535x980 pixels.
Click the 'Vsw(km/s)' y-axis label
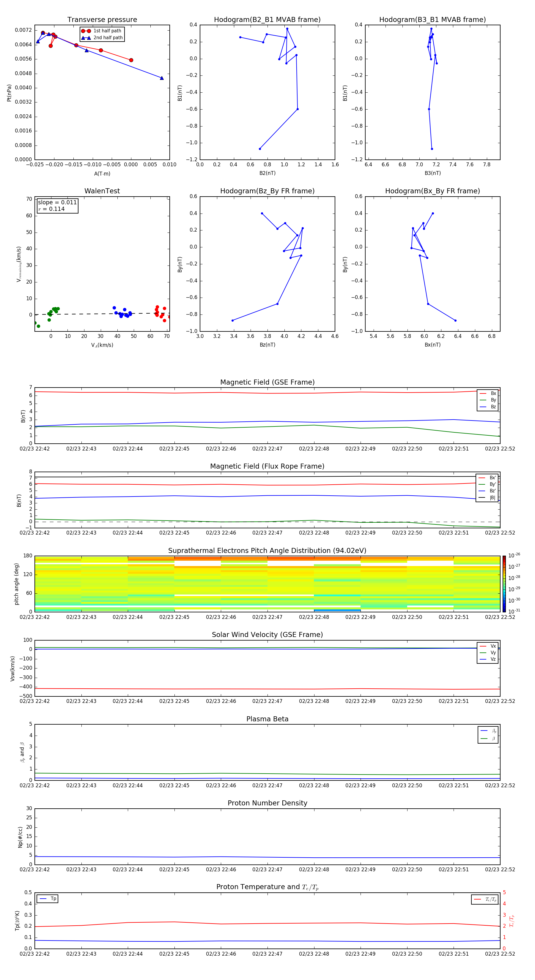pos(12,668)
